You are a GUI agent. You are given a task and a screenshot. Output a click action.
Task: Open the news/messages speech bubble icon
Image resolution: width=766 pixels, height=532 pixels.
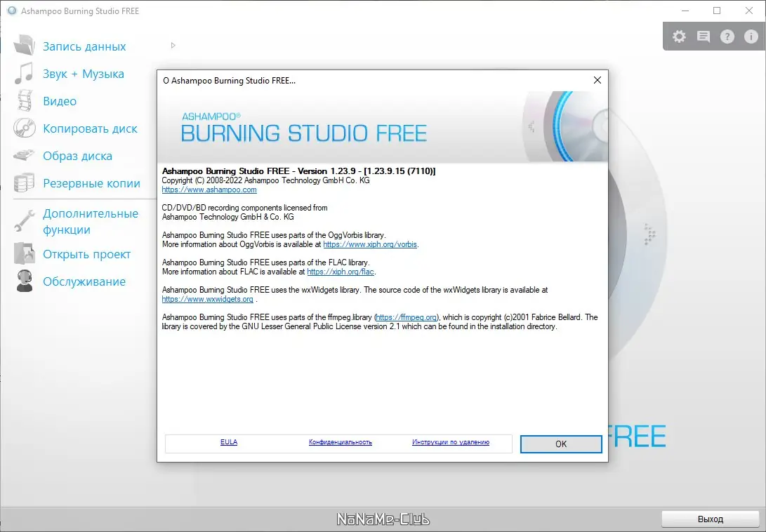703,36
